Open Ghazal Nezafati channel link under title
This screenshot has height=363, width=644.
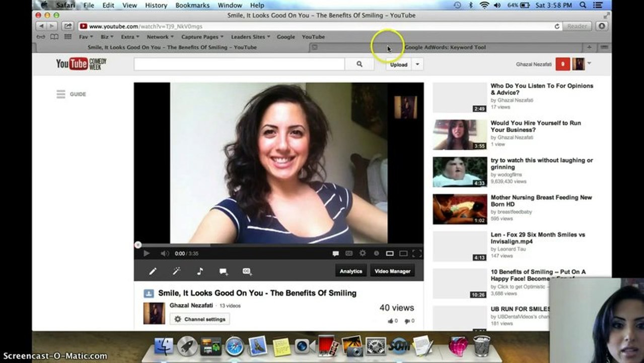[191, 306]
